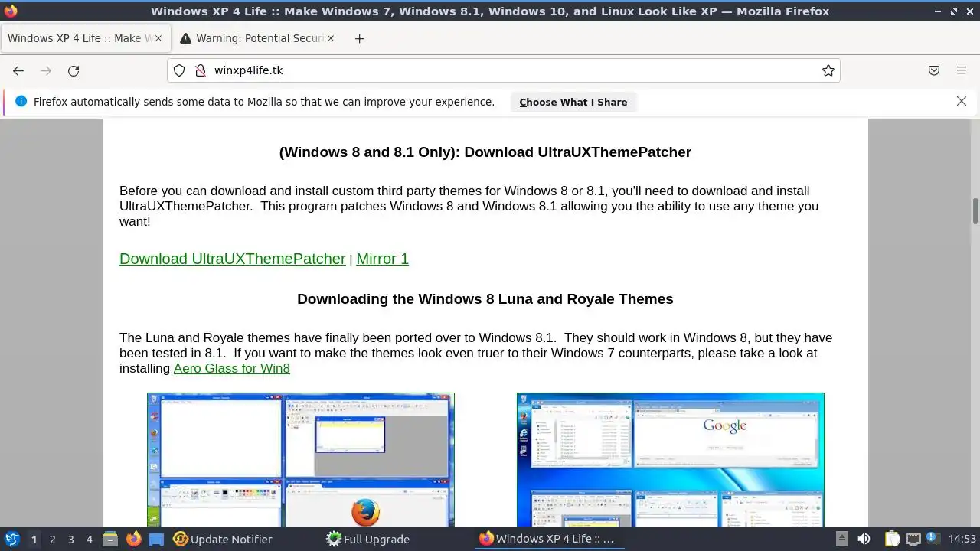Switch to workspace 2 in pager
Image resolution: width=980 pixels, height=551 pixels.
point(53,540)
